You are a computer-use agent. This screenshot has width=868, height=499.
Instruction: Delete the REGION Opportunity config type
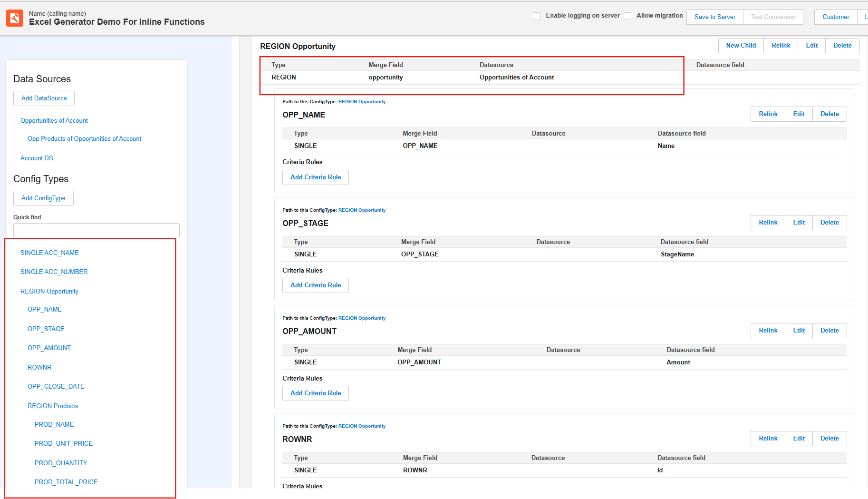(x=842, y=46)
